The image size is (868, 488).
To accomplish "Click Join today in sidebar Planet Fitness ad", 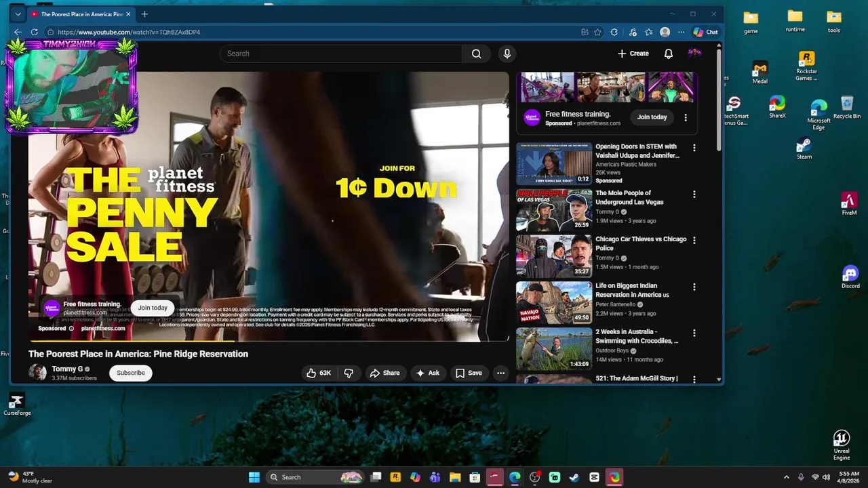I will tap(652, 117).
